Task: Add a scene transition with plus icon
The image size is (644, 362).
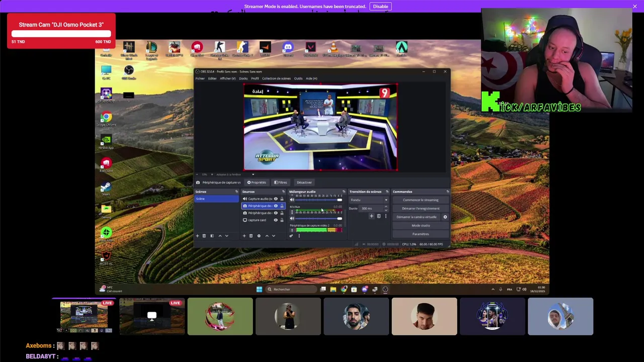Action: pyautogui.click(x=371, y=216)
